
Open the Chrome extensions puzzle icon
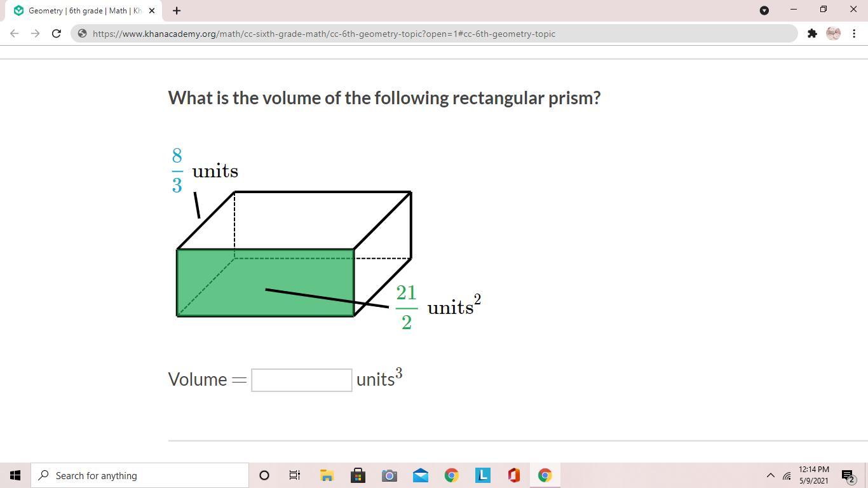point(812,34)
